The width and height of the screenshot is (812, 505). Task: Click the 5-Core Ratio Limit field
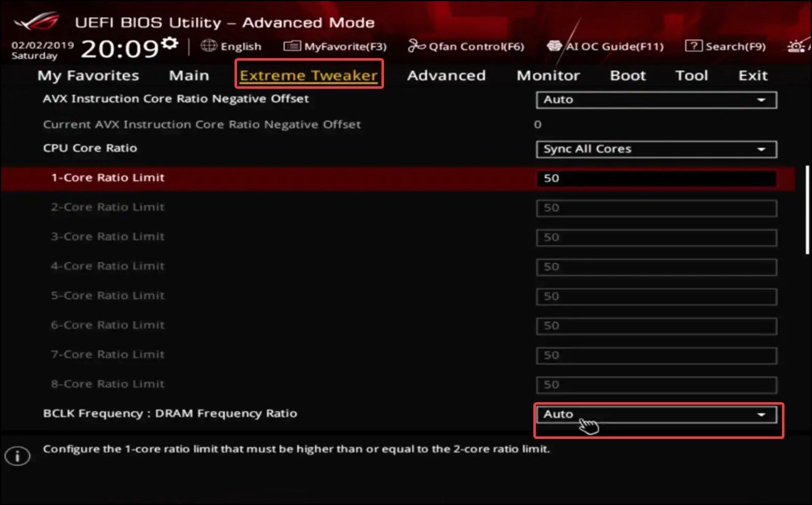point(656,296)
